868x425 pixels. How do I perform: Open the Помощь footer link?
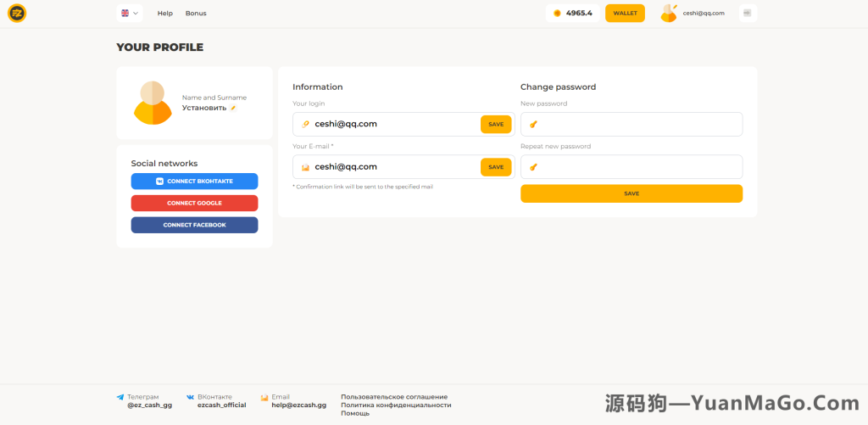[x=355, y=413]
